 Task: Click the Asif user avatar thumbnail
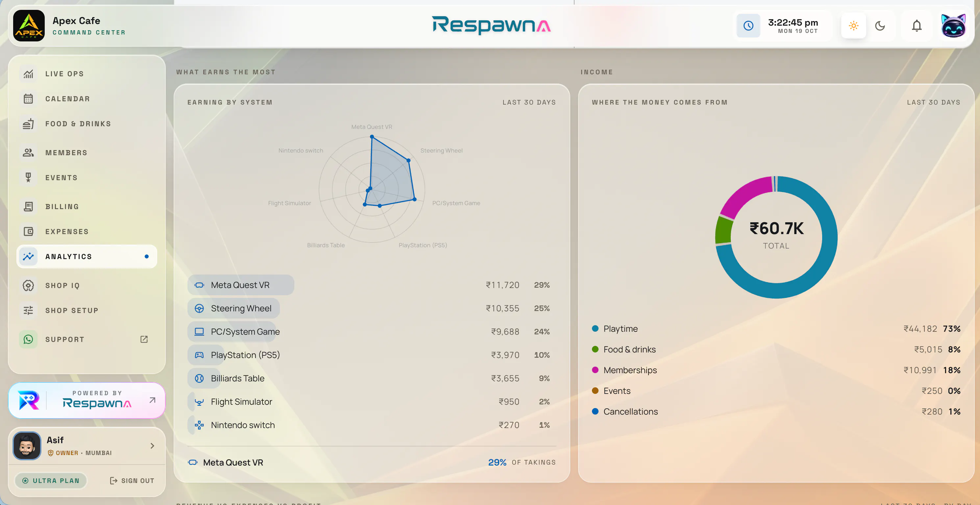coord(27,446)
